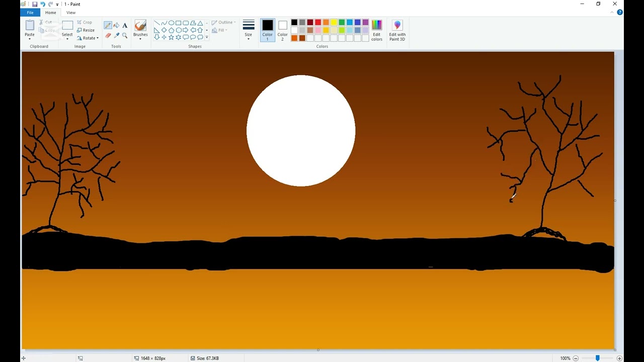Activate the Text tool
644x362 pixels.
(125, 25)
